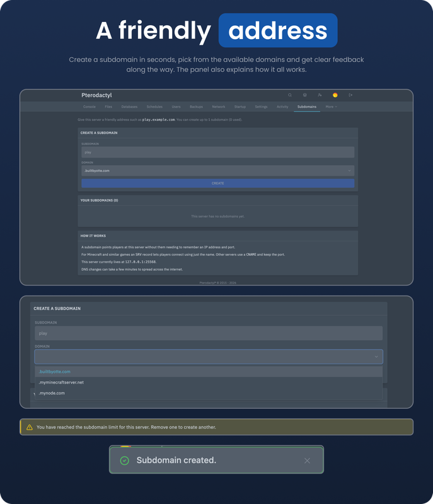Viewport: 433px width, 504px height.
Task: Choose .builtbyotte.com from the domain list
Action: pyautogui.click(x=209, y=372)
